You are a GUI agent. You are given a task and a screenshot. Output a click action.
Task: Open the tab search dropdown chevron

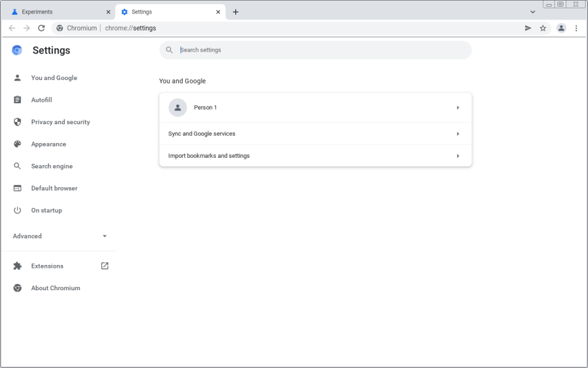coord(533,12)
